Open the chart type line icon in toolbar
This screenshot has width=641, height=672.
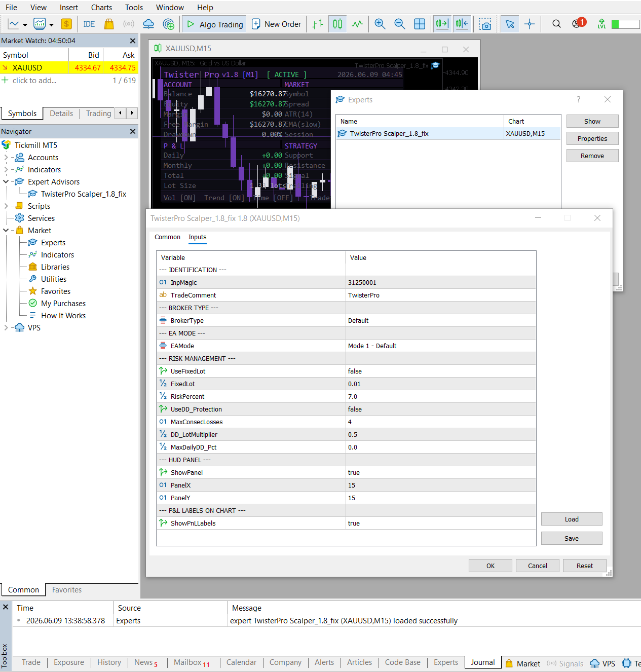click(x=14, y=24)
